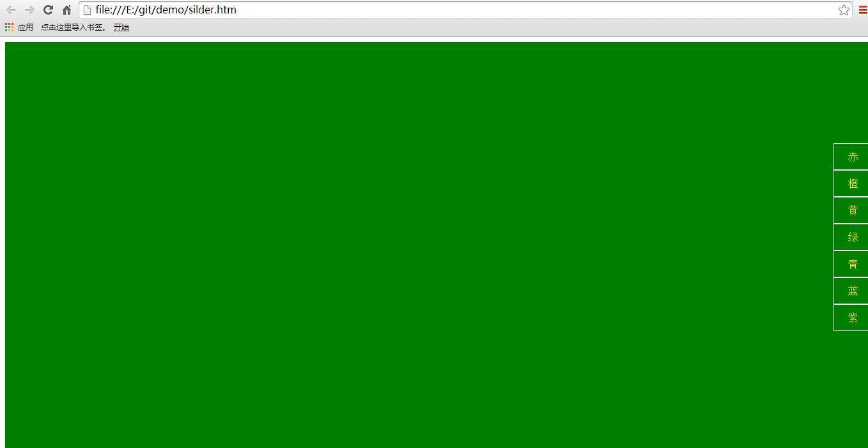Image resolution: width=868 pixels, height=448 pixels.
Task: Click the browser back arrow
Action: pyautogui.click(x=11, y=10)
